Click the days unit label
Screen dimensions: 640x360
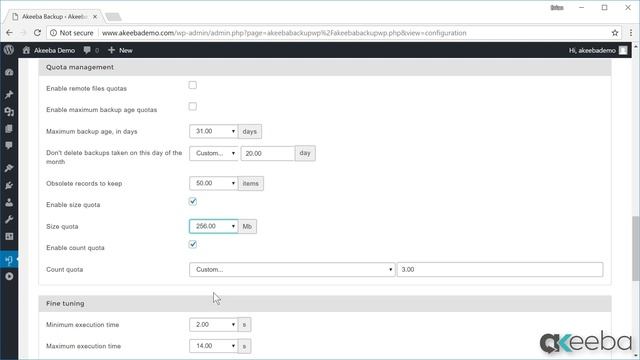tap(250, 131)
